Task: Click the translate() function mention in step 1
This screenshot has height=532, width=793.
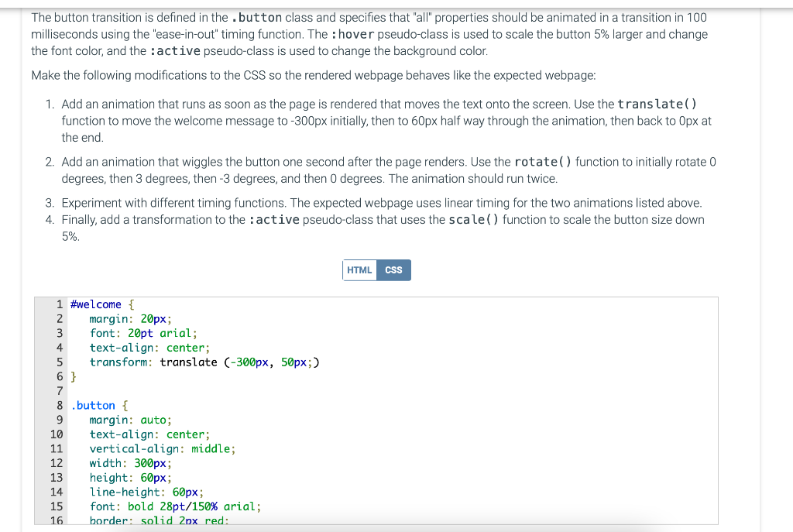Action: tap(656, 104)
